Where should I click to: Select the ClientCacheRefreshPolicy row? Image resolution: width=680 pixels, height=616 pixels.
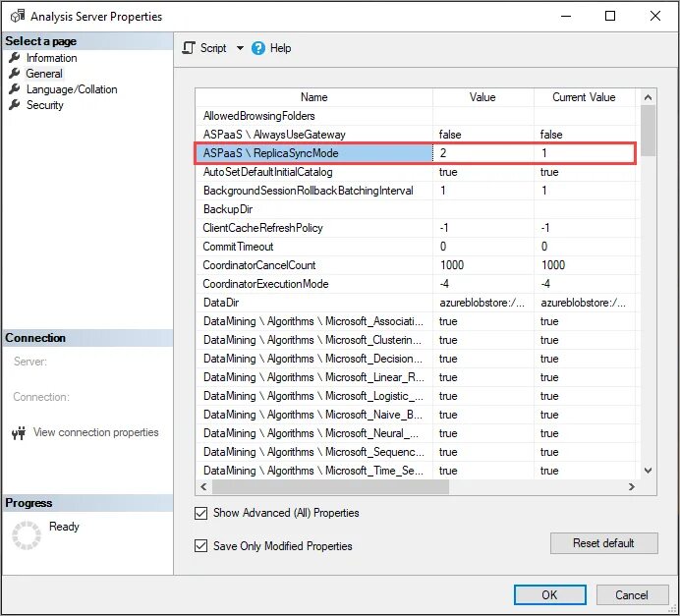(x=416, y=228)
